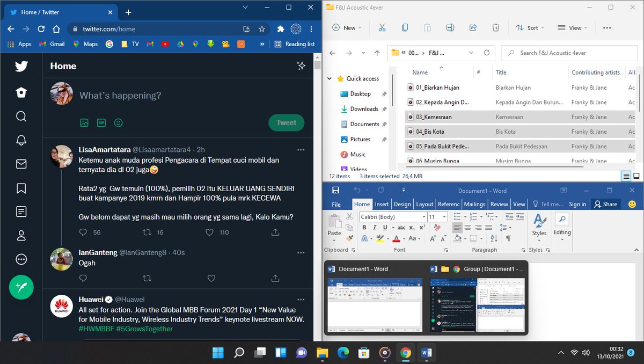Click Clear All Formatting eraser in Word

click(437, 228)
